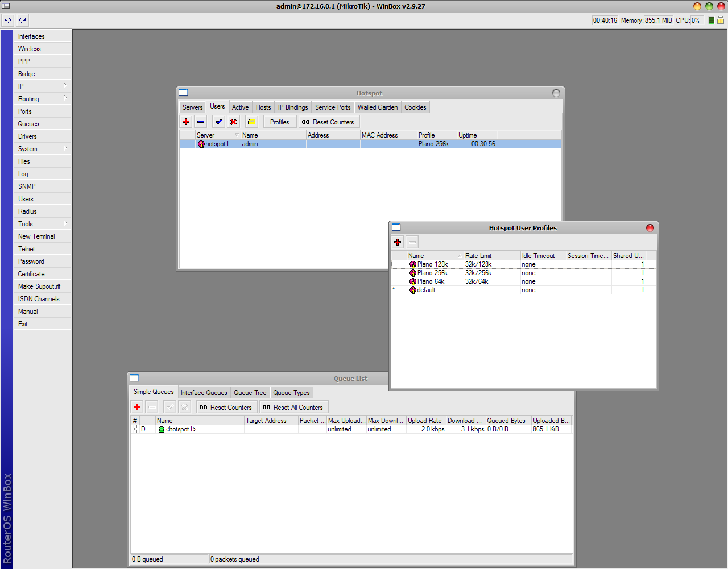
Task: Expand the Tools submenu
Action: click(x=65, y=223)
